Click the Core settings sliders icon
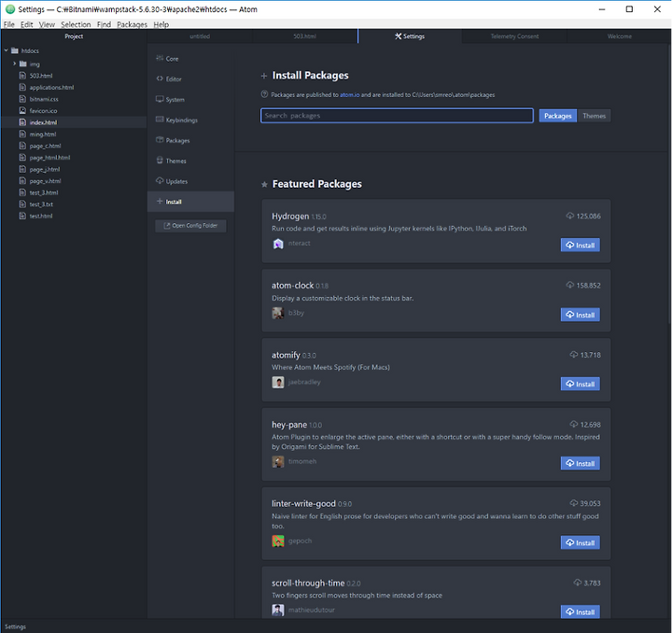Viewport: 672px width, 633px height. click(x=160, y=58)
